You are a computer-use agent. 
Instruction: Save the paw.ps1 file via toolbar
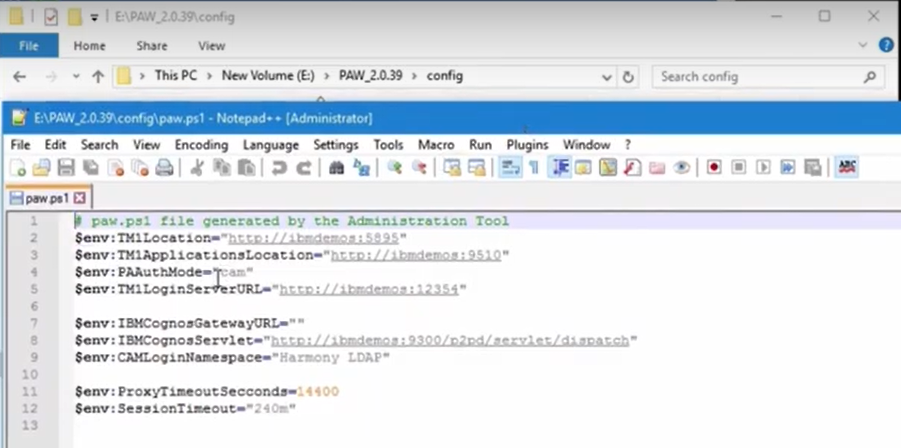click(x=66, y=168)
